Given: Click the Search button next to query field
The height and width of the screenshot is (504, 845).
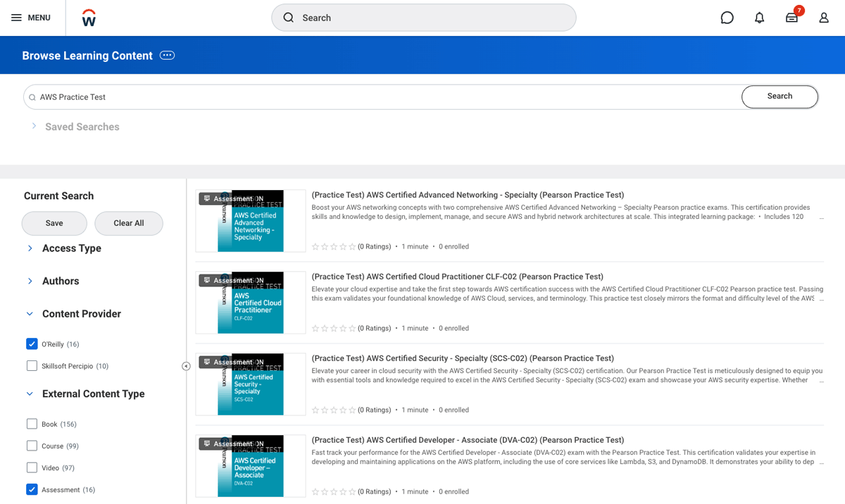Looking at the screenshot, I should 780,96.
